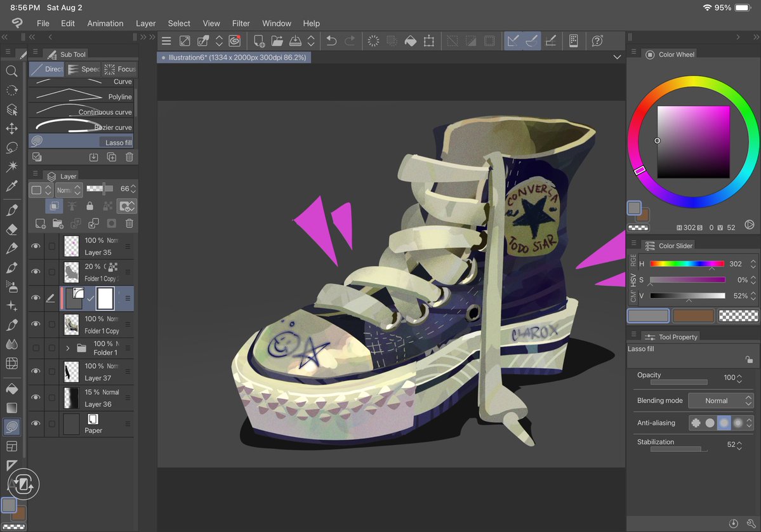This screenshot has height=532, width=761.
Task: Select the Zoom magnifier tool
Action: 11,71
